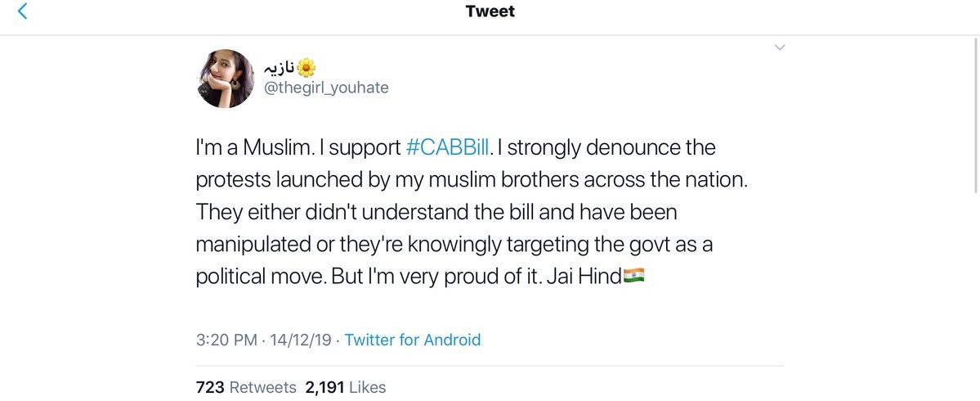The image size is (980, 401).
Task: Open the @thegirl_youhate profile handle
Action: pos(327,88)
